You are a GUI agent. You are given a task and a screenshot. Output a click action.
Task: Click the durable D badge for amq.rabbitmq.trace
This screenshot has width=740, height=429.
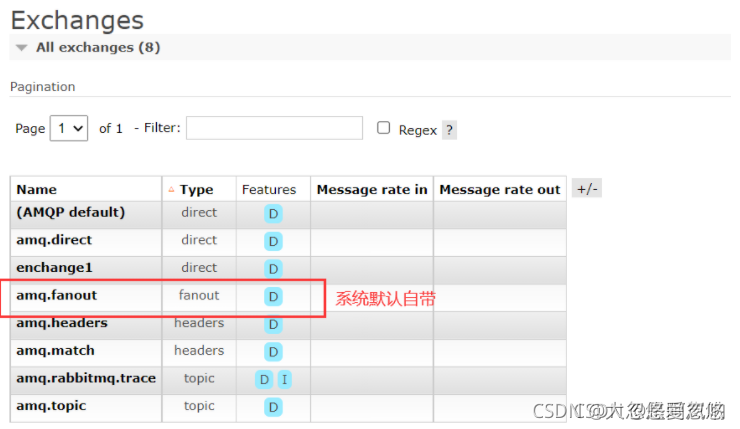click(x=264, y=379)
